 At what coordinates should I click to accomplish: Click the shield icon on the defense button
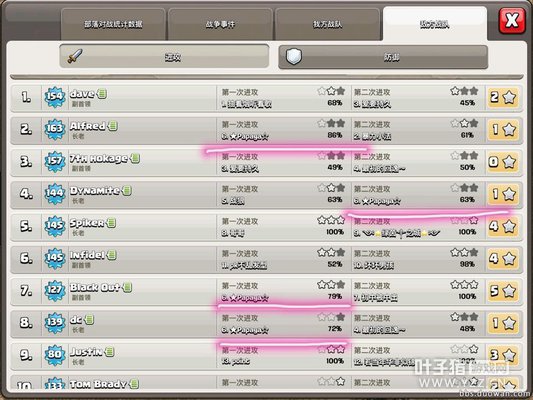coord(294,56)
